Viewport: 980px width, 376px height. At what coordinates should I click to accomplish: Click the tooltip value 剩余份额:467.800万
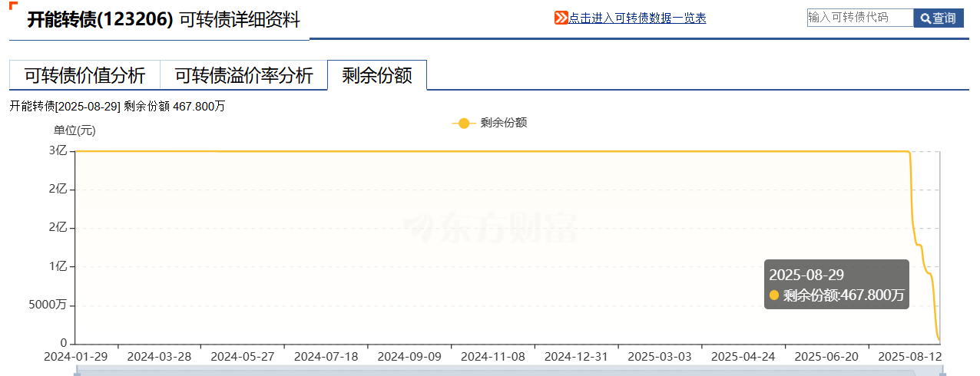coord(844,295)
